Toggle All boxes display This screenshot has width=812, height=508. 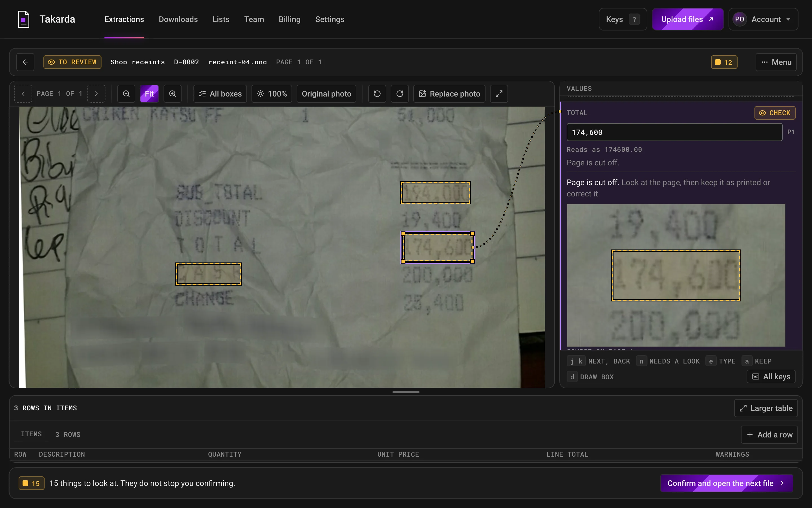(220, 94)
